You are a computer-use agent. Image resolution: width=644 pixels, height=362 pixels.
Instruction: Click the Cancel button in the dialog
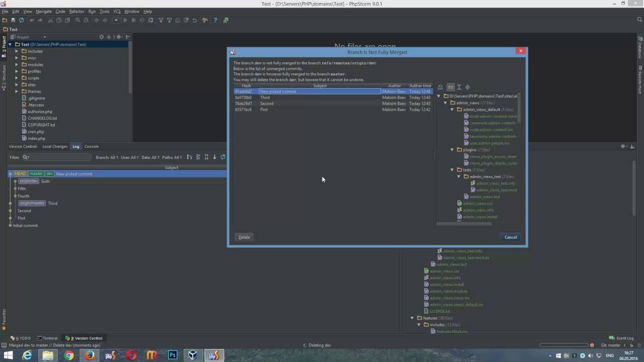point(511,237)
